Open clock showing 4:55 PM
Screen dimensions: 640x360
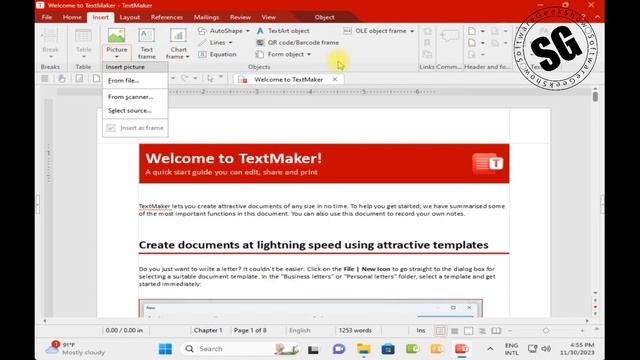tap(577, 349)
